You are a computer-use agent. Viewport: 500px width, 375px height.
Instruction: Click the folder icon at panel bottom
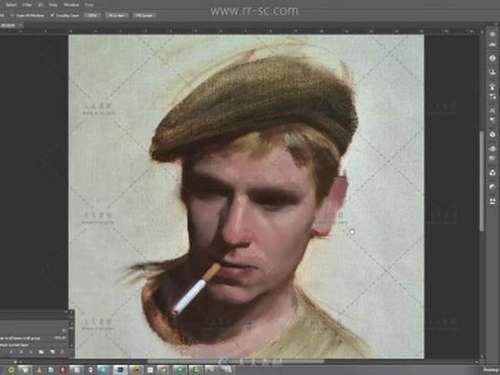41,352
